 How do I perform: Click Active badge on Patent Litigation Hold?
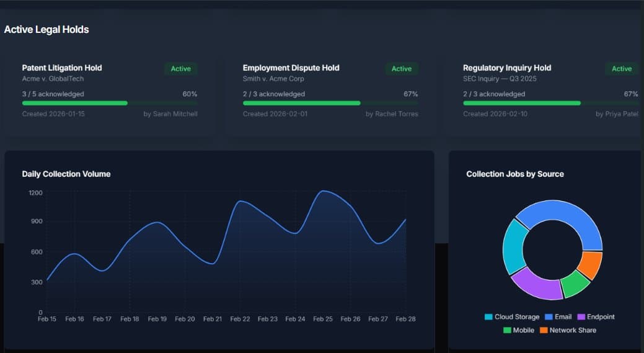point(181,69)
